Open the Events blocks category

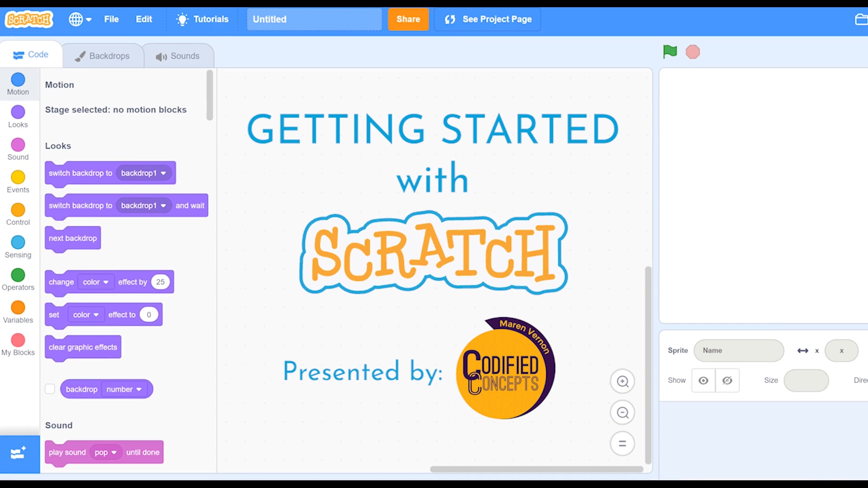point(18,182)
